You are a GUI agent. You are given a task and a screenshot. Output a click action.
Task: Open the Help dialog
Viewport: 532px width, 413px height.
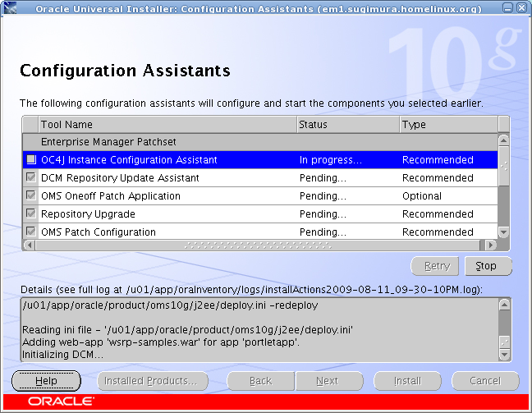coord(47,381)
